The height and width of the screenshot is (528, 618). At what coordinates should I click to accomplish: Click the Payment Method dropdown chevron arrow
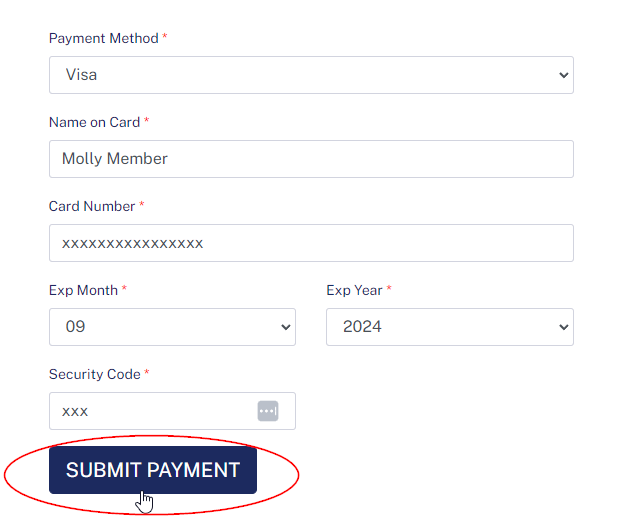pyautogui.click(x=564, y=75)
